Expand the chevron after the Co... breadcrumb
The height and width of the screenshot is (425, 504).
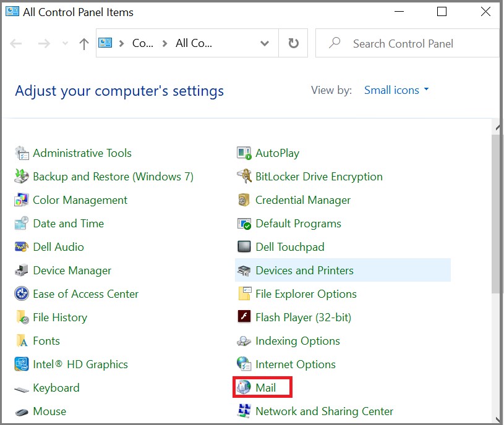pyautogui.click(x=165, y=43)
